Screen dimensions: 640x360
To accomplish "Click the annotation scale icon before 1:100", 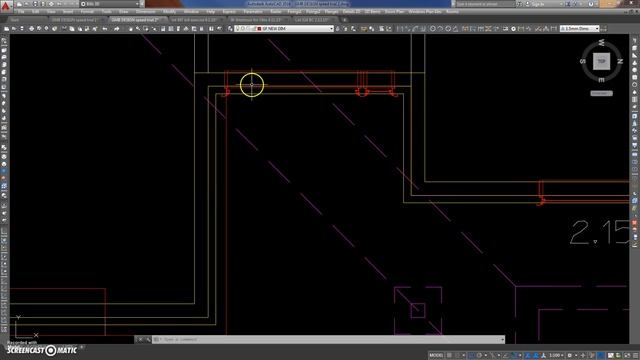I will 544,356.
